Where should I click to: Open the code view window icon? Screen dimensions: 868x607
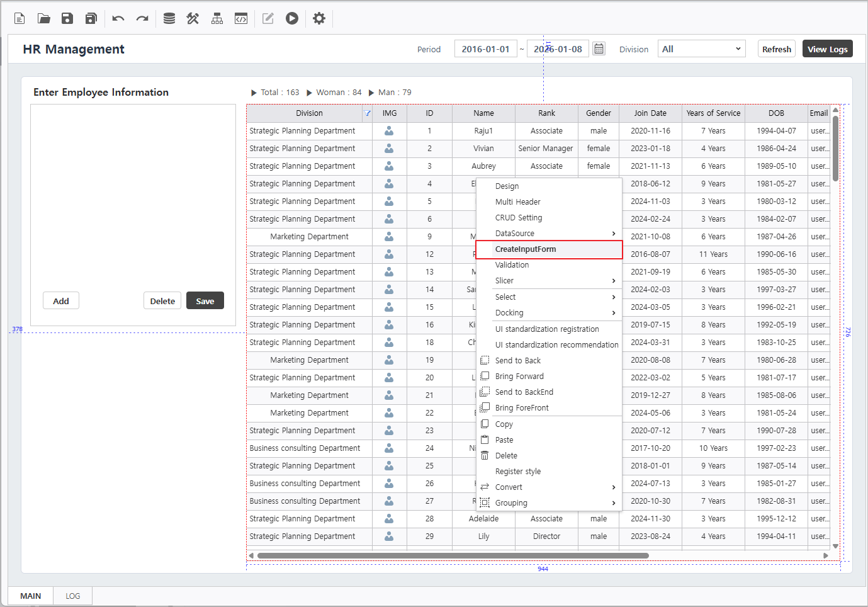[241, 18]
